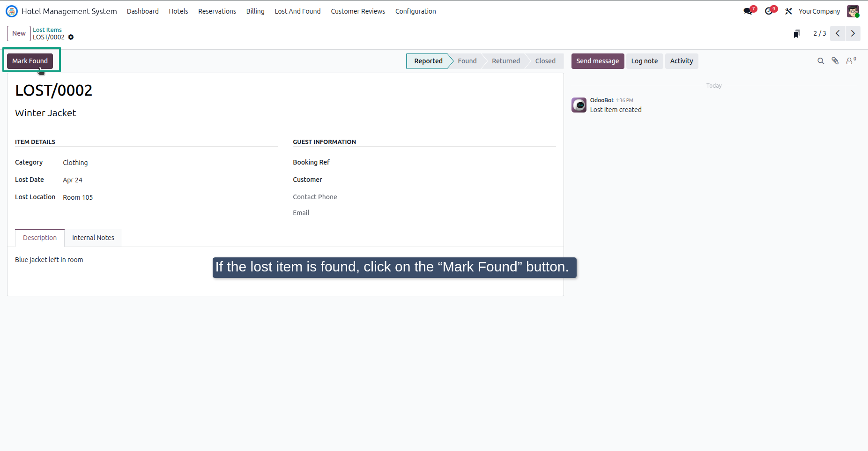Screen dimensions: 868x451
Task: Open the Dashboard menu
Action: [143, 11]
